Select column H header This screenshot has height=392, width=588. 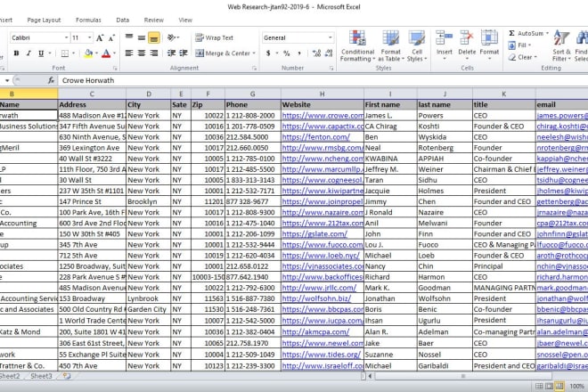[323, 94]
